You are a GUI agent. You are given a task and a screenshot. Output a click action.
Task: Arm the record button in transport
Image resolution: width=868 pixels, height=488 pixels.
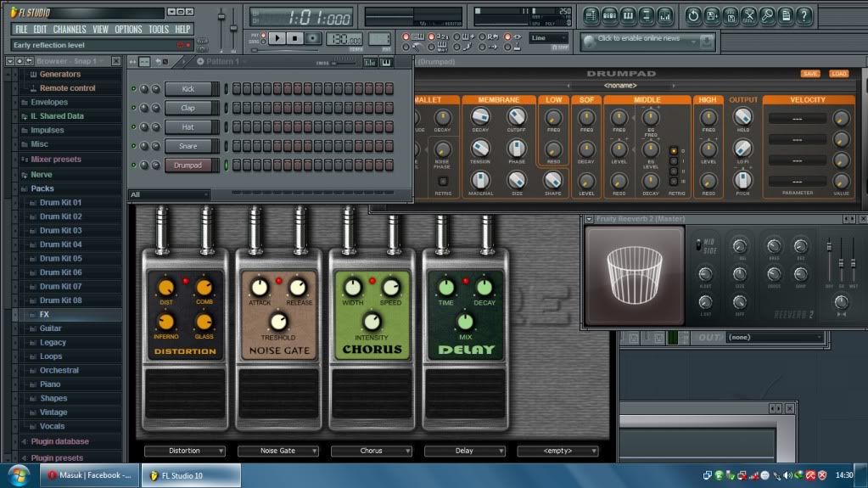coord(313,39)
